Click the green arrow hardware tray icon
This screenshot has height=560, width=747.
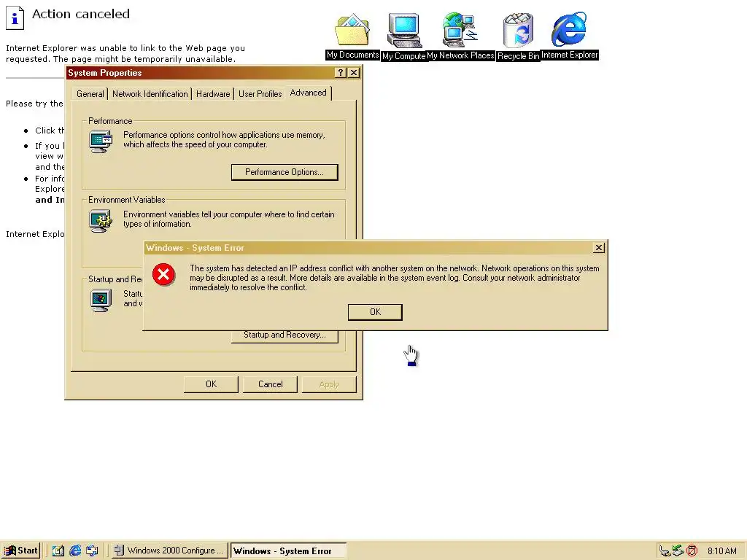pos(678,551)
